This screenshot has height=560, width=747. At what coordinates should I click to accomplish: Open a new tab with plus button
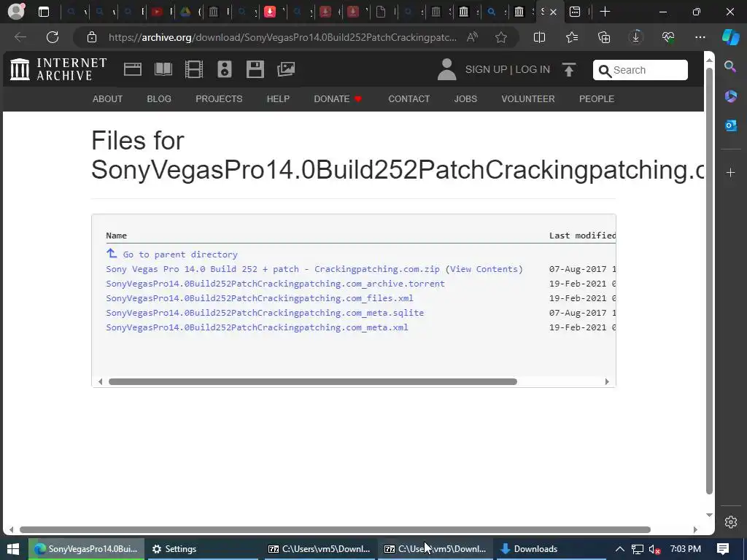point(605,12)
